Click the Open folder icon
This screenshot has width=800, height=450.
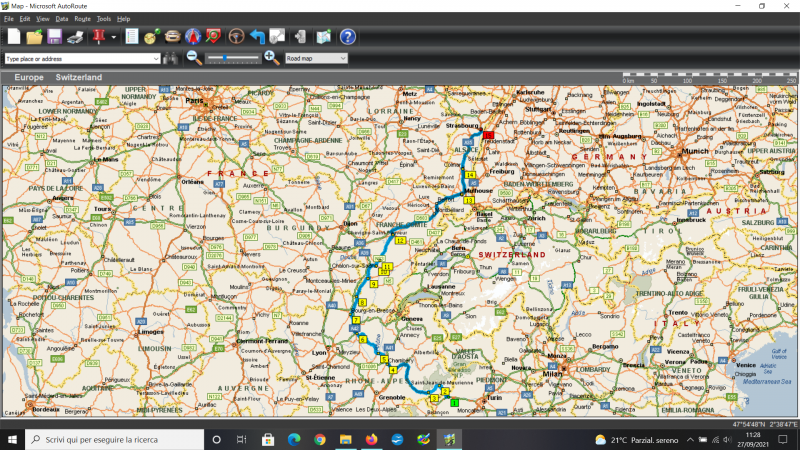click(34, 37)
